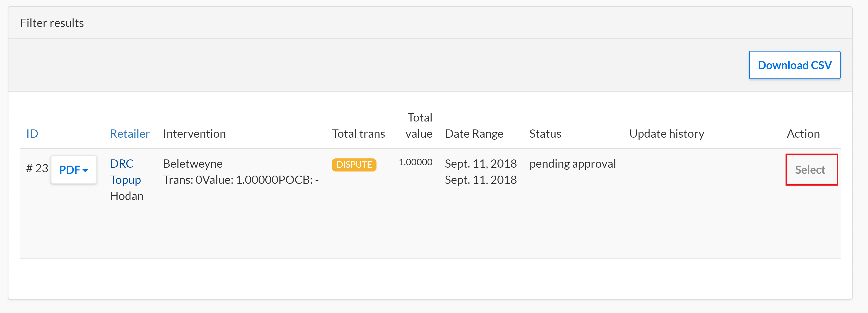This screenshot has height=313, width=868.
Task: Click the Filter results panel heading
Action: pos(52,23)
